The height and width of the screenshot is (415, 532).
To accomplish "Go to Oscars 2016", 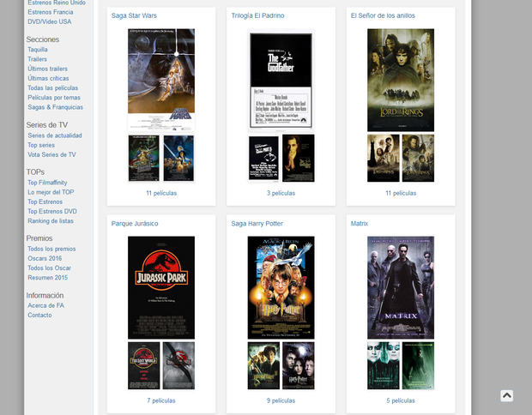I will click(x=45, y=258).
